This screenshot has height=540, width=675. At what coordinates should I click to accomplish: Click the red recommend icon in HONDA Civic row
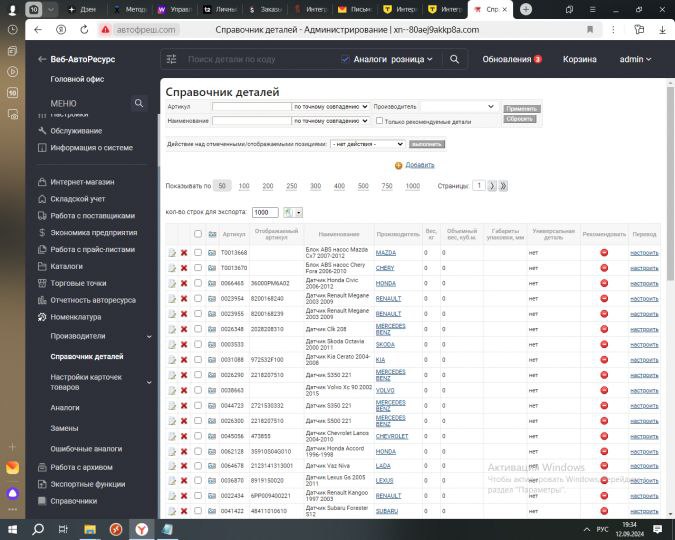click(604, 283)
